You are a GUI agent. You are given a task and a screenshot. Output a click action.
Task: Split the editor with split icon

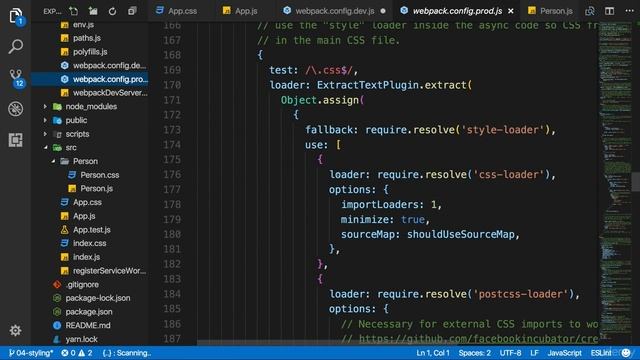[609, 11]
